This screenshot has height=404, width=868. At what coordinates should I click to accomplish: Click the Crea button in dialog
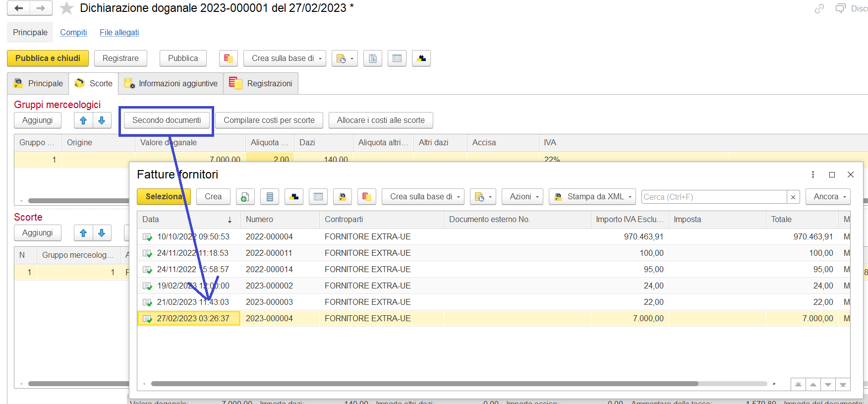point(213,197)
